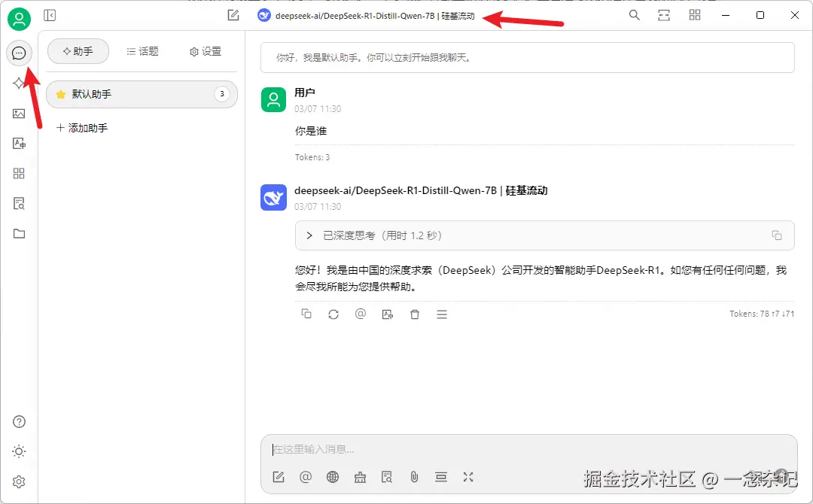Select the 助手 tab
The width and height of the screenshot is (813, 504).
pos(78,51)
